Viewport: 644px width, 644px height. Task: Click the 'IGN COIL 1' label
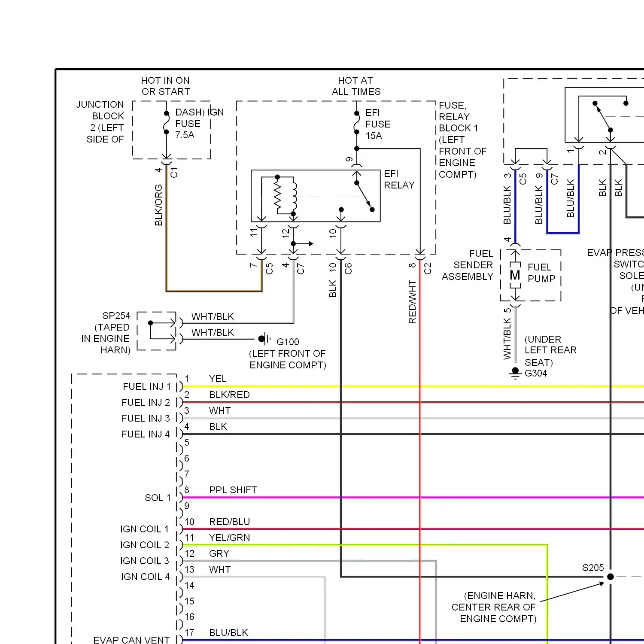[x=145, y=529]
